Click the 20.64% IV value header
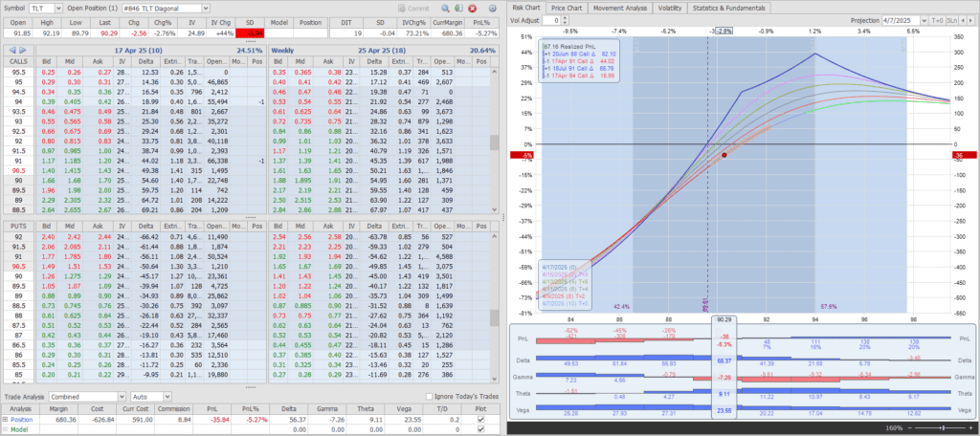Image resolution: width=980 pixels, height=436 pixels. (482, 50)
